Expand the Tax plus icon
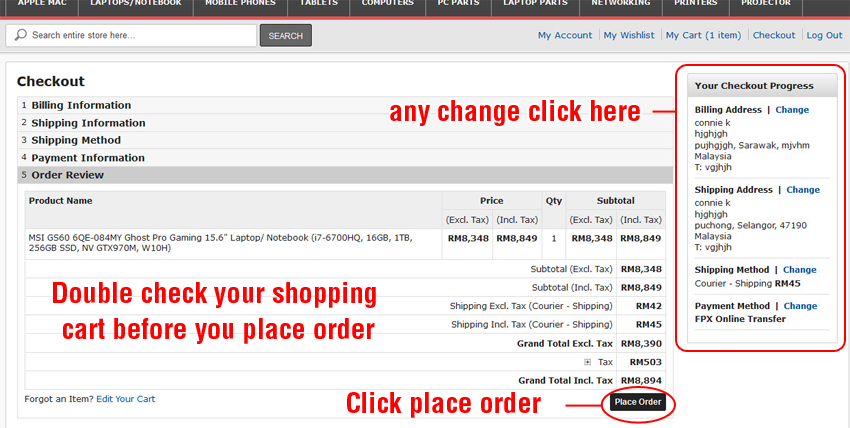Screen dimensions: 850x428 587,362
